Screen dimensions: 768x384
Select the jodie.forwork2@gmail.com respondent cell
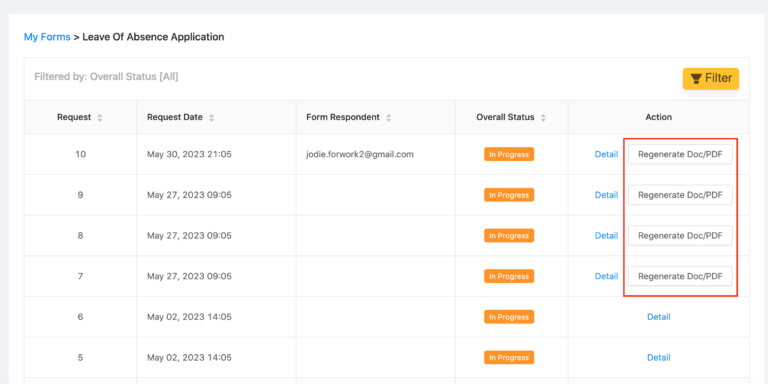click(x=376, y=154)
